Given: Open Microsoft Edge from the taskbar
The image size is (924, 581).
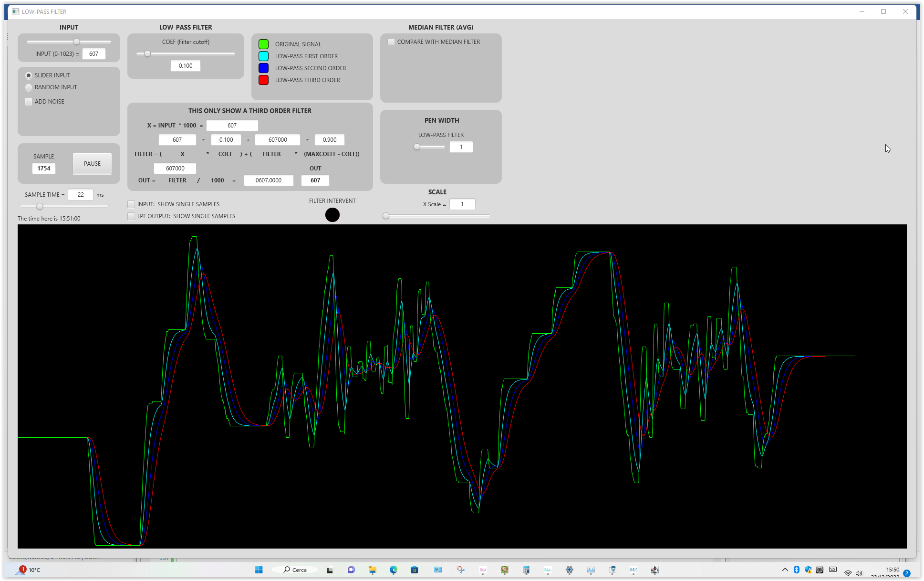Looking at the screenshot, I should pos(394,570).
